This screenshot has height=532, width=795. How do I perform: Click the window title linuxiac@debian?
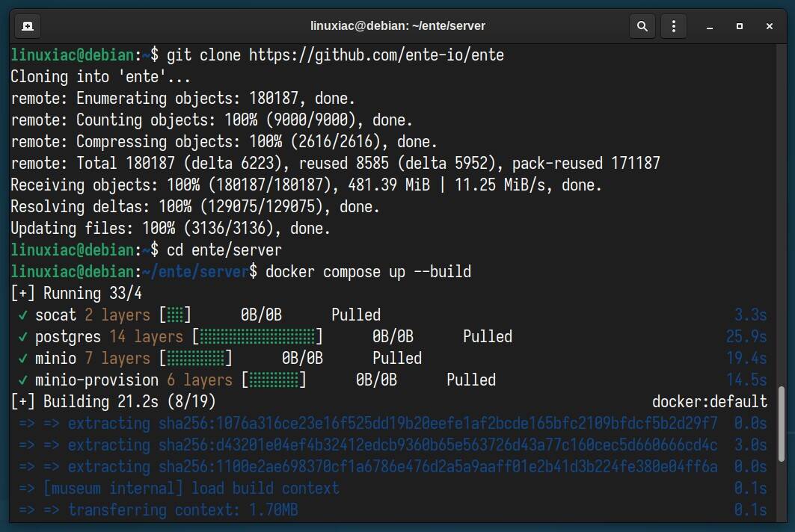click(397, 26)
